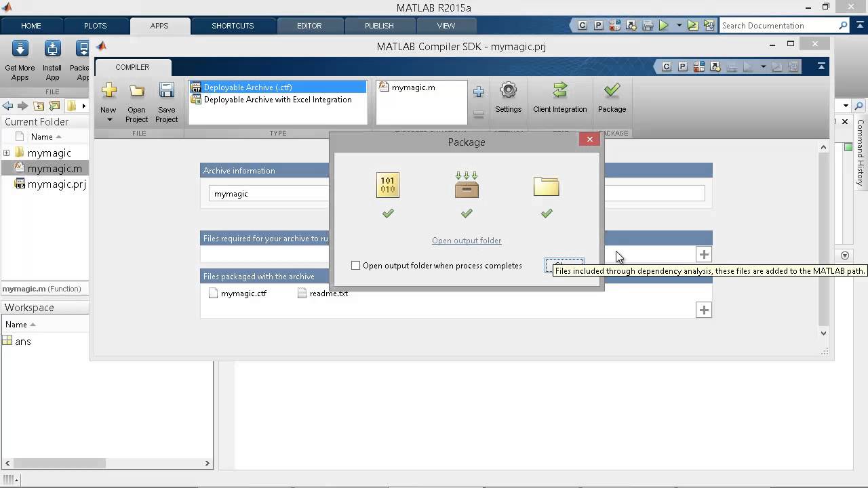Close the Package dialog with the red X

point(589,139)
